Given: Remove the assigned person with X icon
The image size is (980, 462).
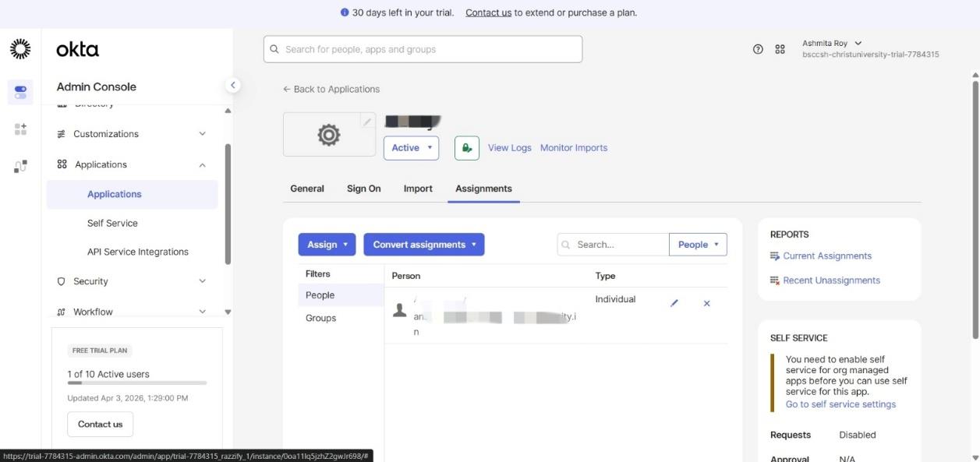Looking at the screenshot, I should tap(707, 304).
